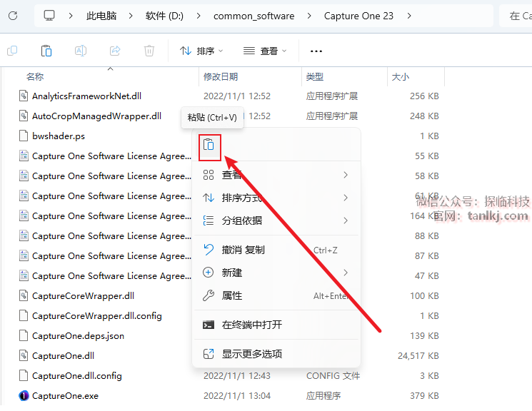Expand chevron after 软件 (D:) breadcrumb
532x411 pixels.
tap(199, 16)
